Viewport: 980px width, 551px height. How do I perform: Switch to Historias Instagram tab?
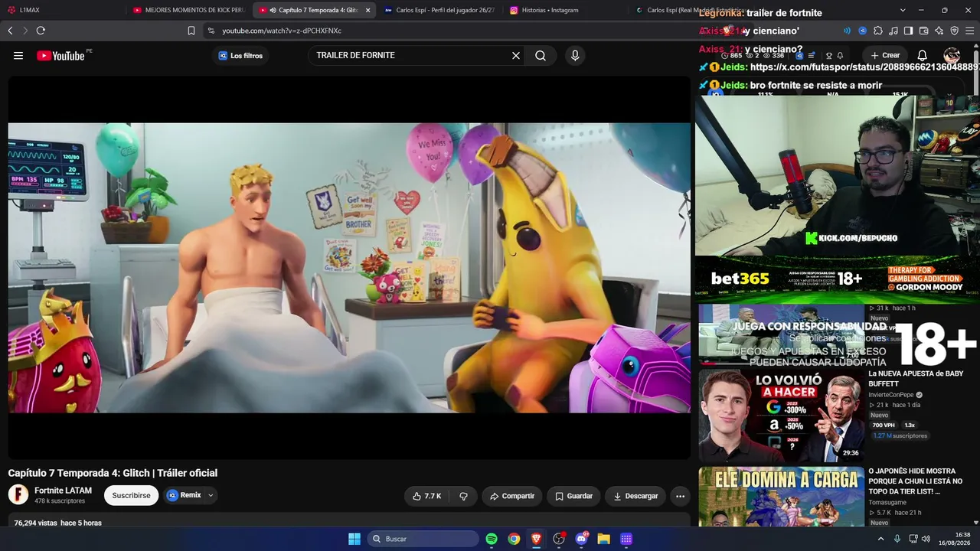pyautogui.click(x=565, y=10)
